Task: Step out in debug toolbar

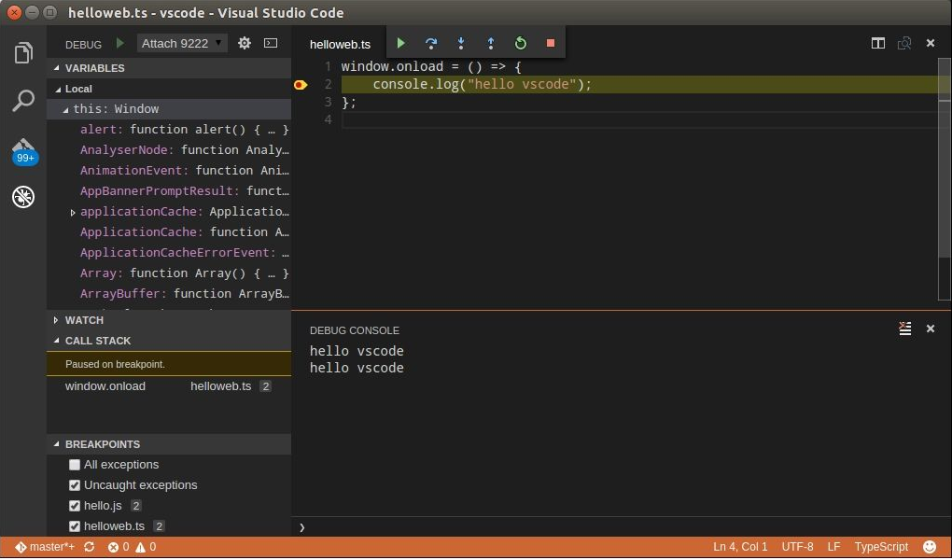Action: coord(491,43)
